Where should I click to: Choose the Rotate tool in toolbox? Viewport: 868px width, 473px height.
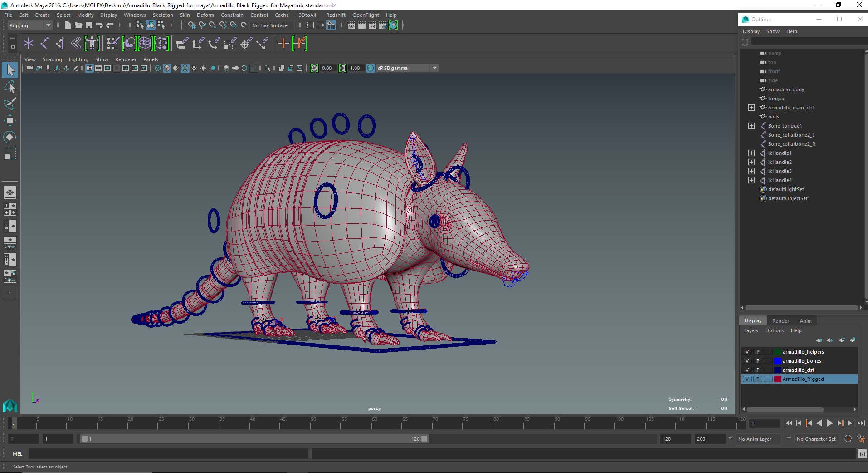coord(10,137)
